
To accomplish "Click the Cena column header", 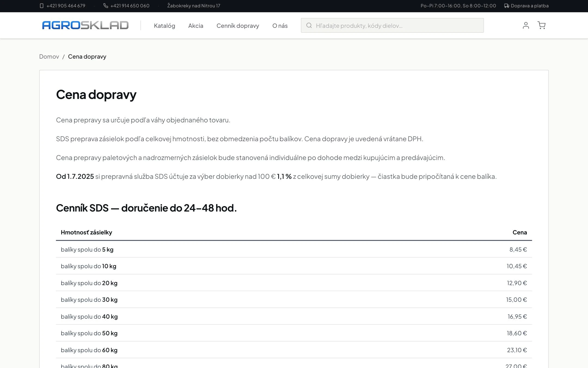I will click(x=520, y=232).
